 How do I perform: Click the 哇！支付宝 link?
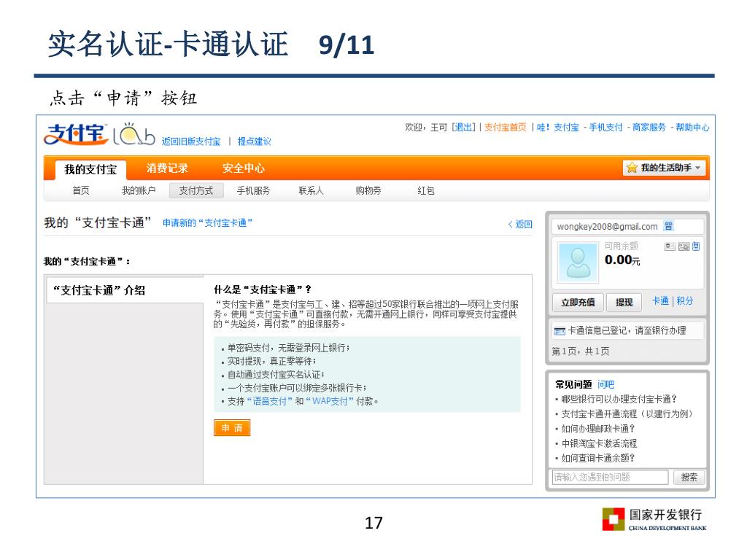coord(557,127)
